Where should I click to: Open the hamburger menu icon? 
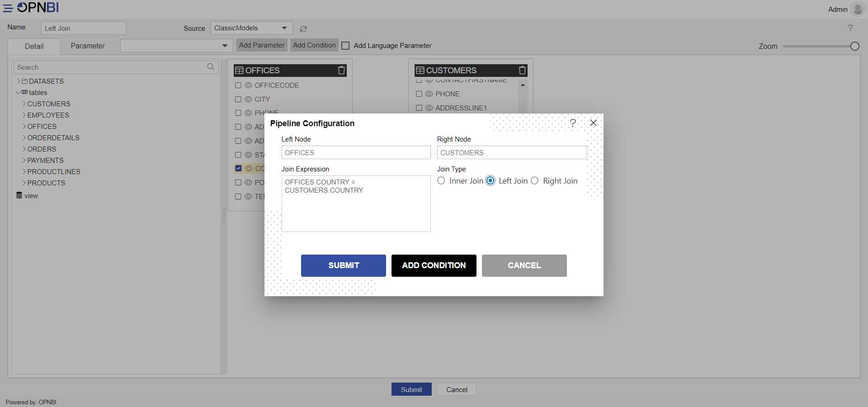8,8
